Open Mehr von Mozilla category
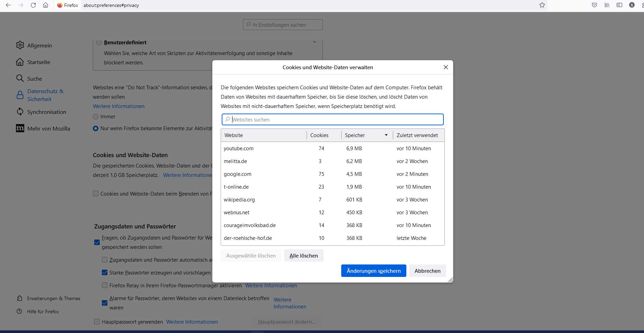644x333 pixels. pos(48,128)
